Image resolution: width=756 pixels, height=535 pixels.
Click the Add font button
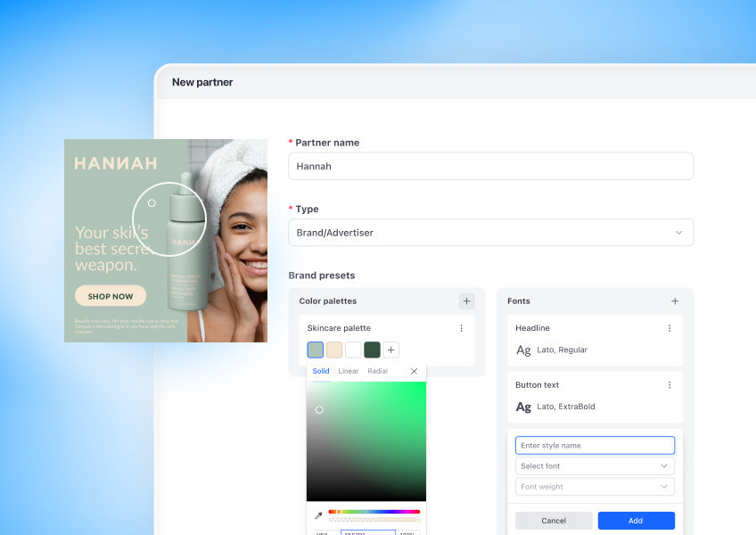click(636, 521)
